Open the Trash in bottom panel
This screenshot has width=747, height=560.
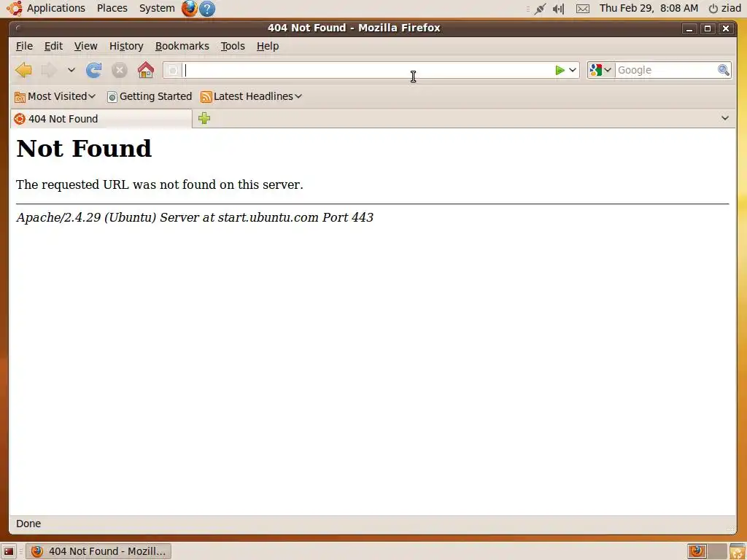click(737, 552)
